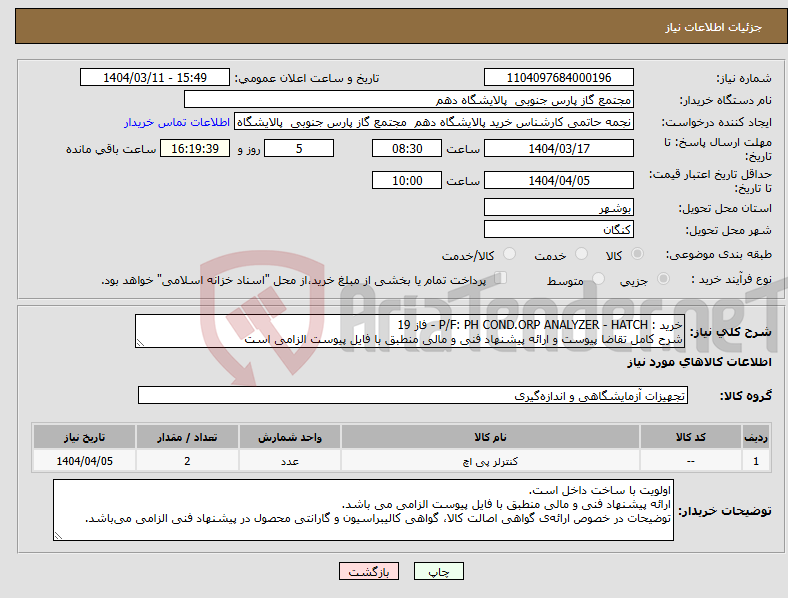Click the بازگشت back button
The width and height of the screenshot is (788, 598).
coord(369,571)
